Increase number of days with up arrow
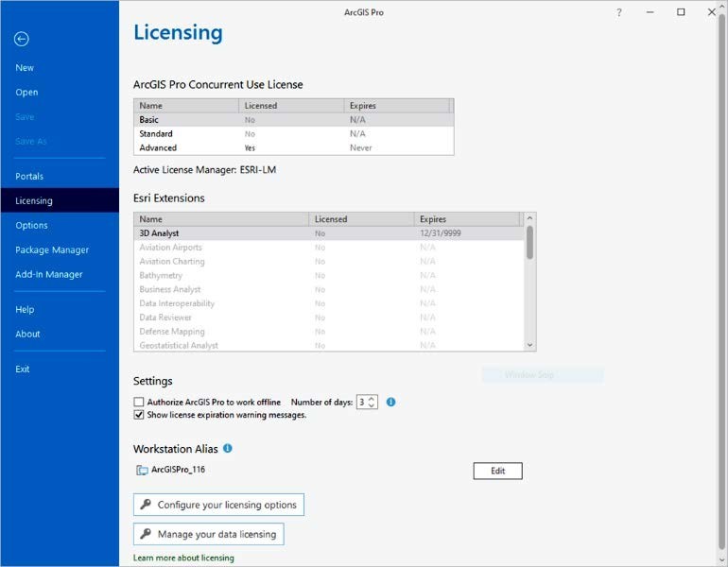Viewport: 728px width, 567px height. [x=372, y=399]
